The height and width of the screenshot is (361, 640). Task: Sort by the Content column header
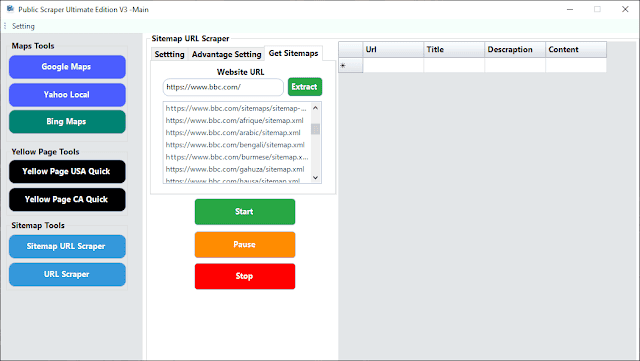coord(576,49)
